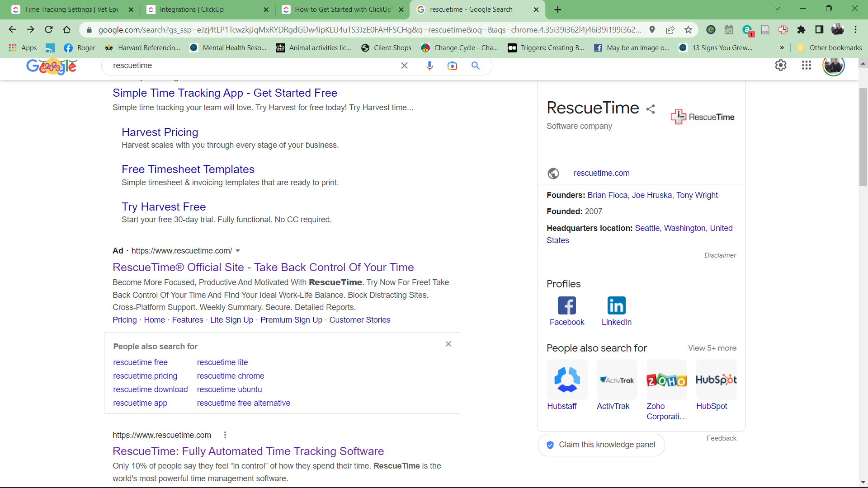Open Google quick settings gear
The width and height of the screenshot is (868, 488).
point(781,65)
